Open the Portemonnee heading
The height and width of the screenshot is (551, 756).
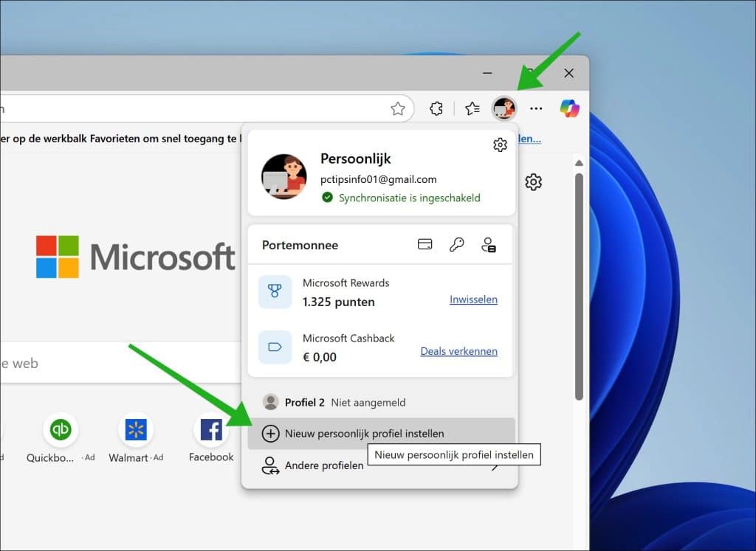(300, 245)
